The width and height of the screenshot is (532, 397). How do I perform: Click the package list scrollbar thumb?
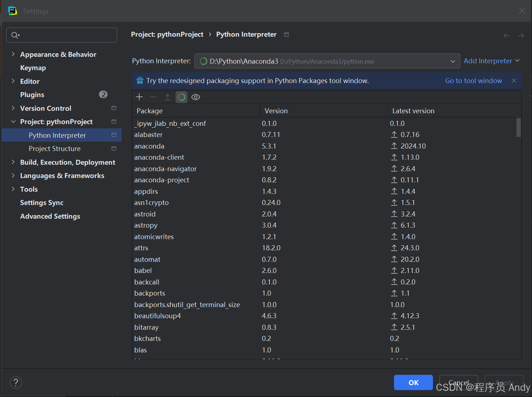pos(518,128)
